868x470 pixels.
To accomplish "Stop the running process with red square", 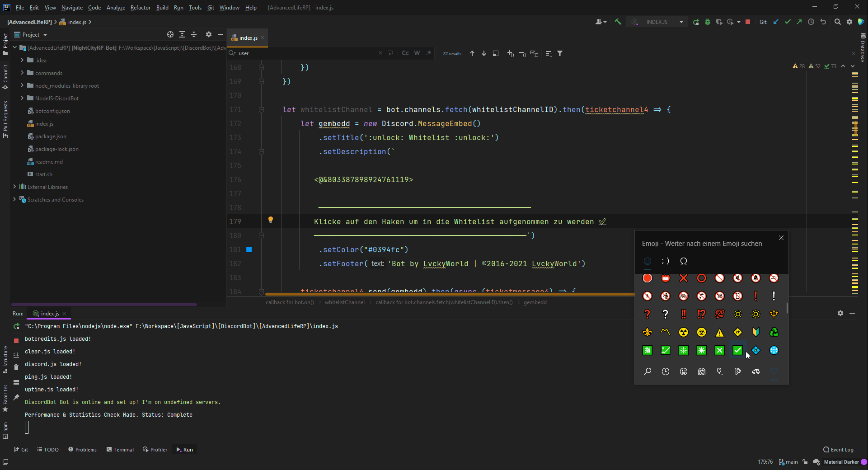I will tap(748, 22).
